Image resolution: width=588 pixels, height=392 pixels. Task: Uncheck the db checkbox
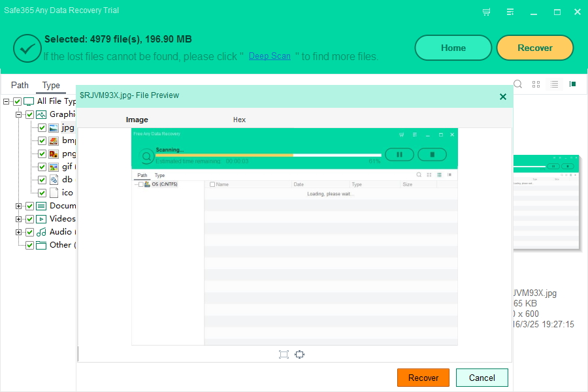point(42,180)
